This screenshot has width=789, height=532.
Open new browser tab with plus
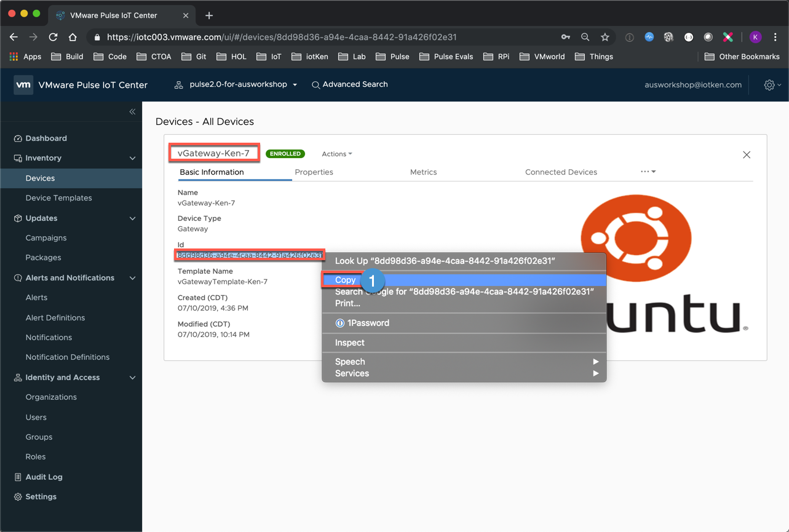209,15
